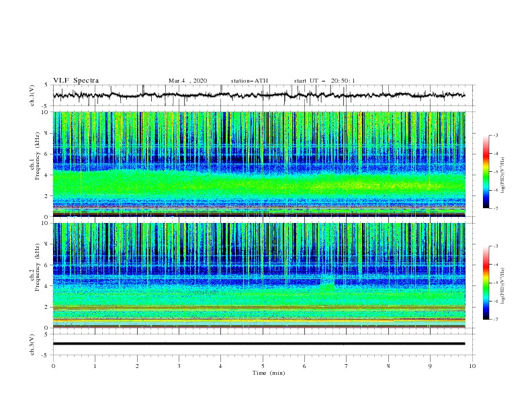The height and width of the screenshot is (411, 532).
Task: Click the "Time (min)" x-axis label
Action: click(x=269, y=373)
